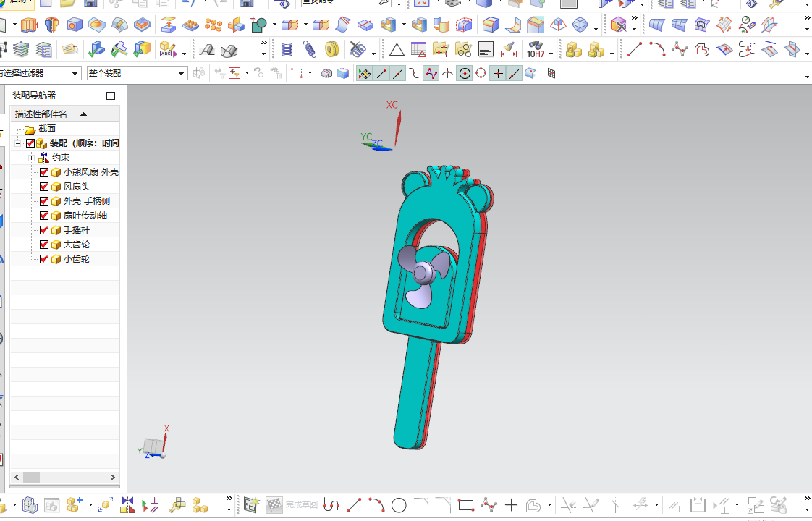Image resolution: width=812 pixels, height=521 pixels.
Task: Hide the 小齿轮 component via checkbox
Action: click(44, 260)
